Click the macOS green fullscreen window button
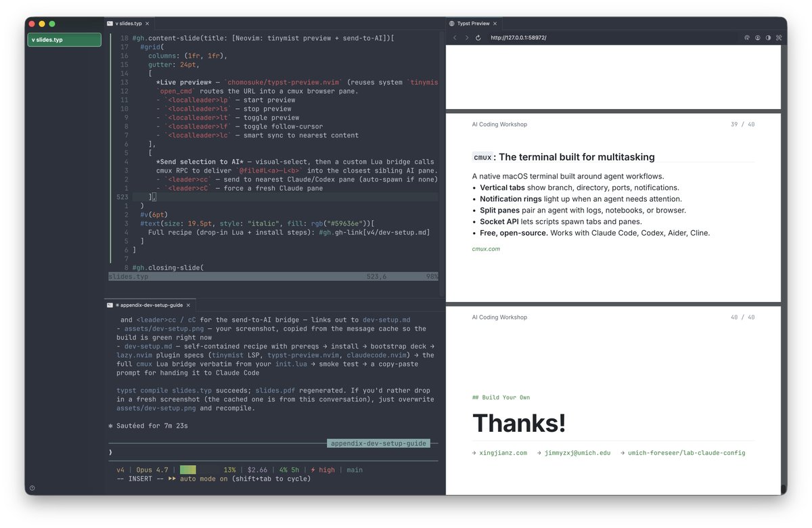Screen dimensions: 812x528 tap(52, 24)
